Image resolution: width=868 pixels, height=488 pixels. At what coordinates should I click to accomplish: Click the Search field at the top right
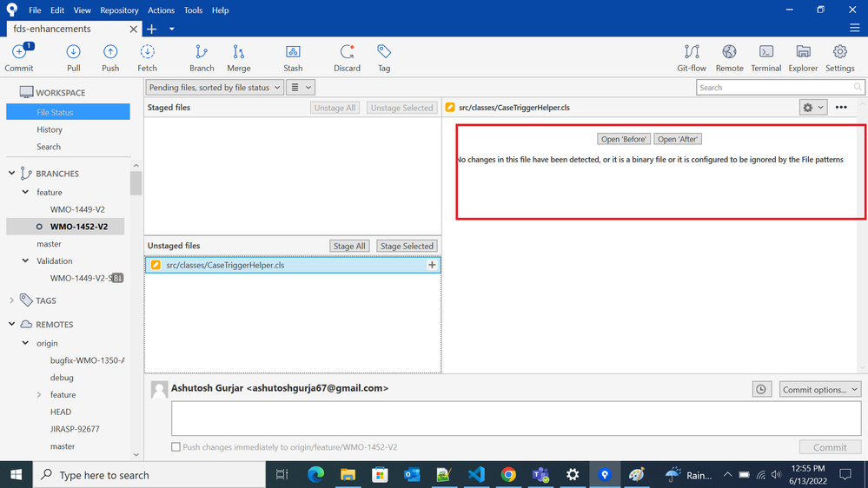tap(780, 88)
